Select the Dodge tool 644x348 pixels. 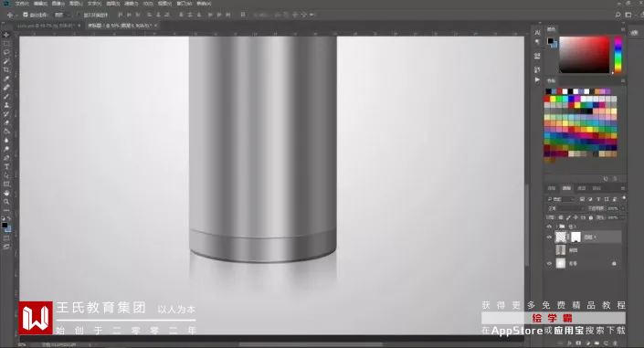(x=6, y=149)
